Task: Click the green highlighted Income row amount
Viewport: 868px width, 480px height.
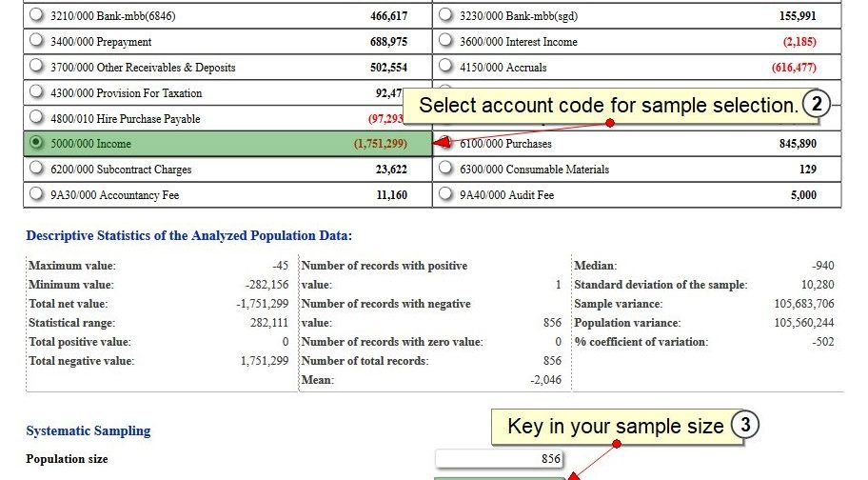Action: [x=381, y=144]
